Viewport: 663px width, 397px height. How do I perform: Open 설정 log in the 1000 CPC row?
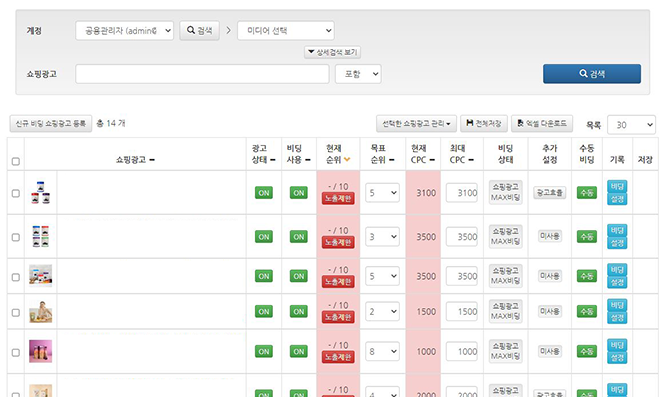[x=617, y=358]
